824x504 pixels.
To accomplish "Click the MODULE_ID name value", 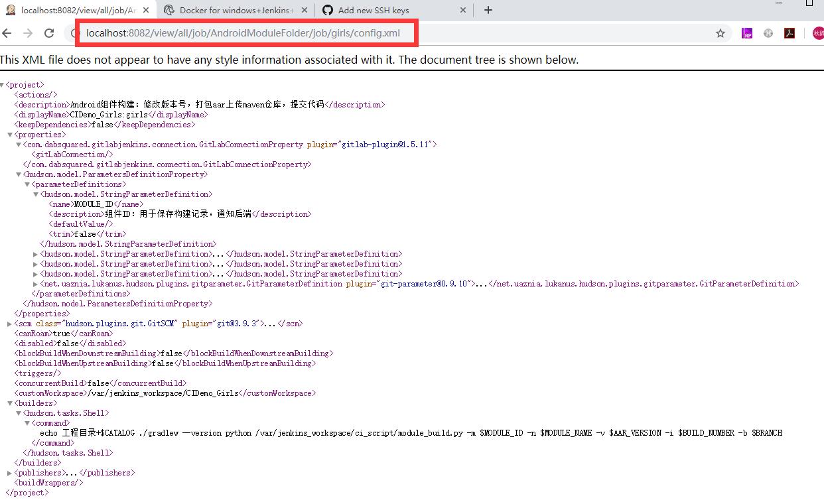I will click(x=94, y=204).
